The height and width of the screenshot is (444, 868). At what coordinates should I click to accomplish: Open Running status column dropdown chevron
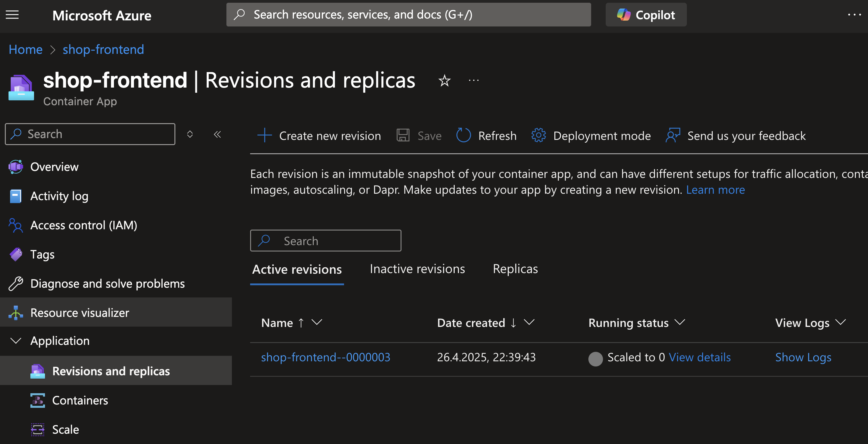(x=680, y=323)
